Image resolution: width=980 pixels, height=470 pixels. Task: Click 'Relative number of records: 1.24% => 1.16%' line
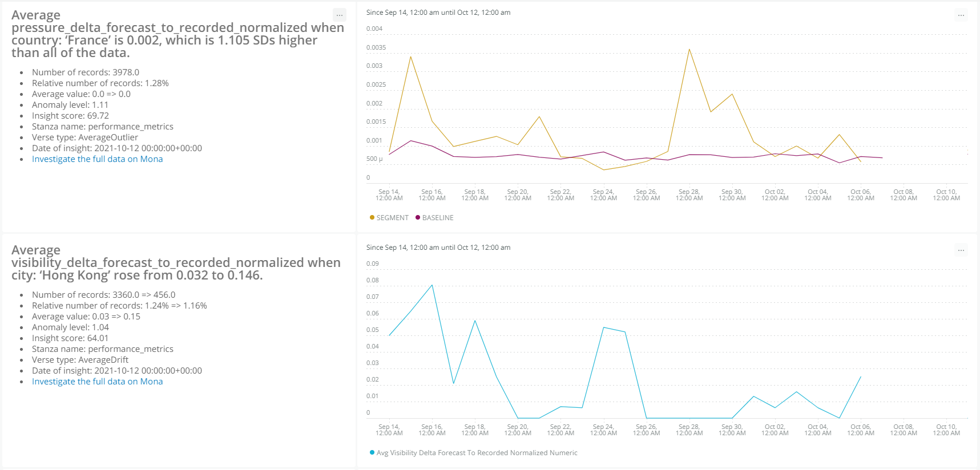coord(119,306)
